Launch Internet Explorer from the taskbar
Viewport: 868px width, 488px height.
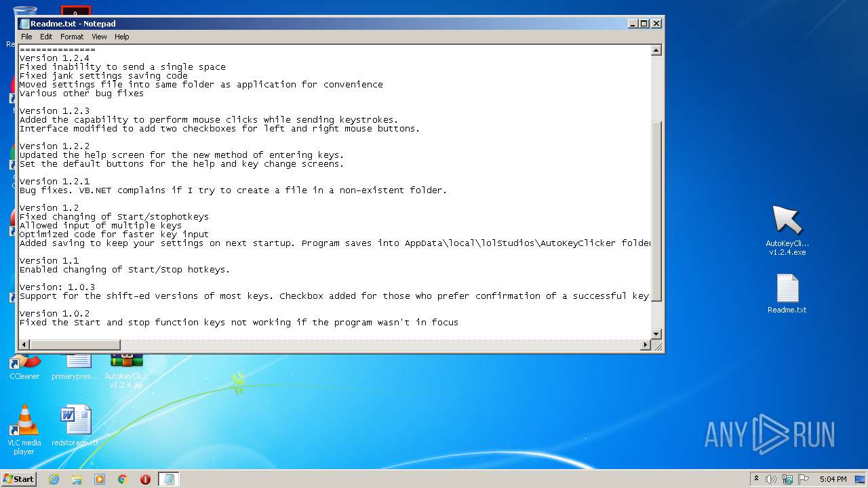[x=54, y=479]
